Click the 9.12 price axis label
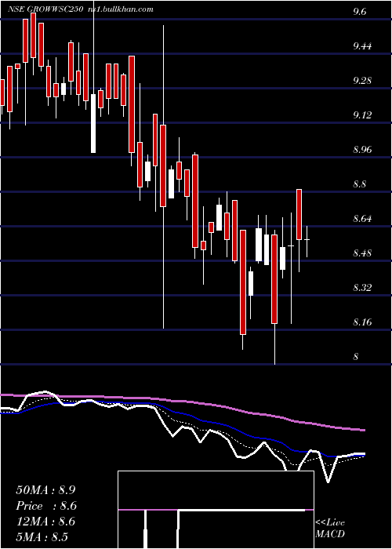This screenshot has width=392, height=549. [x=362, y=115]
